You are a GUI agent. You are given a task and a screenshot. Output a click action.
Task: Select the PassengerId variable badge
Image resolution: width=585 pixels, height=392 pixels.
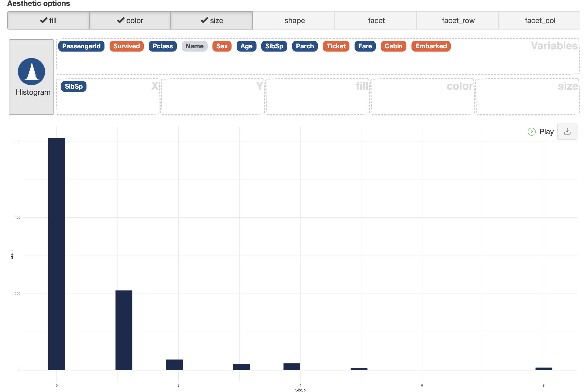click(x=81, y=46)
